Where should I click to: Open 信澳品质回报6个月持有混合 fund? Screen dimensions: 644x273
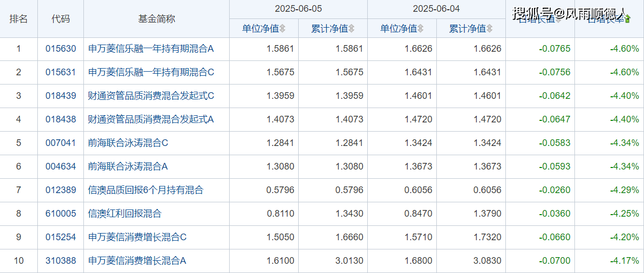(146, 190)
